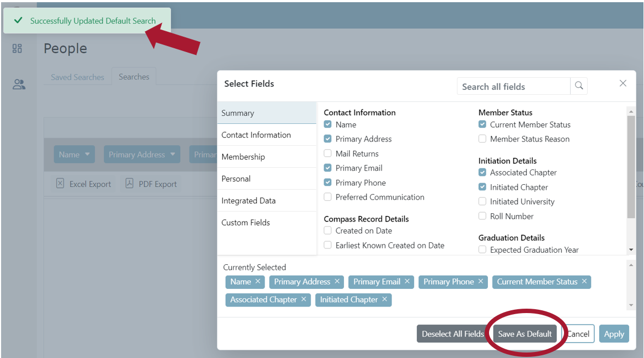Viewport: 644px width, 358px height.
Task: Uncheck the Primary Phone checkbox
Action: (327, 182)
